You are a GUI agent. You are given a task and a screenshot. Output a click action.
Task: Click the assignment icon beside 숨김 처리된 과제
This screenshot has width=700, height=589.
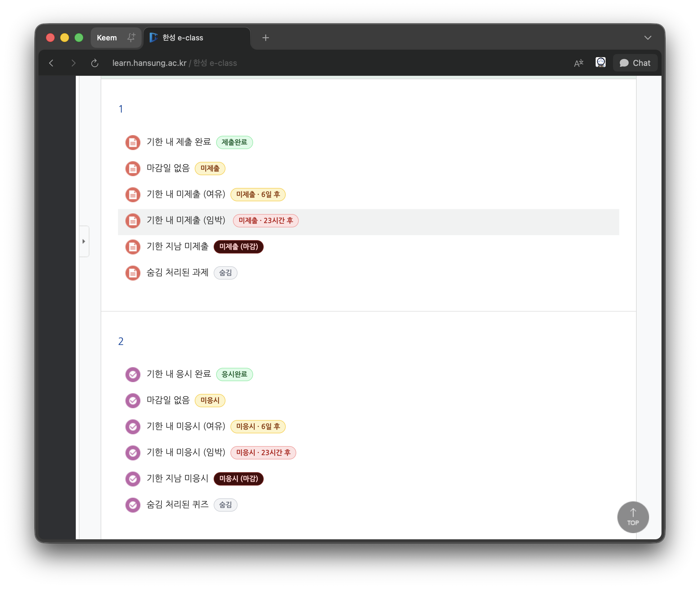(133, 273)
